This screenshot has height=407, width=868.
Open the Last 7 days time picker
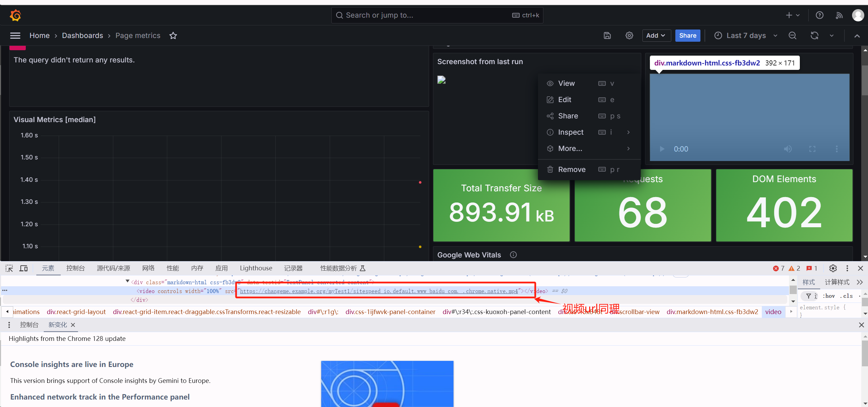pos(746,36)
